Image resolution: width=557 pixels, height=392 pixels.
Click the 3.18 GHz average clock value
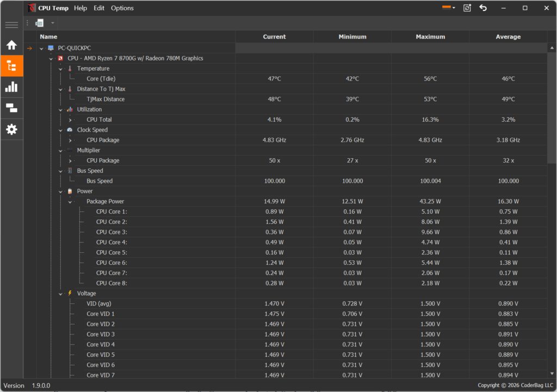509,140
